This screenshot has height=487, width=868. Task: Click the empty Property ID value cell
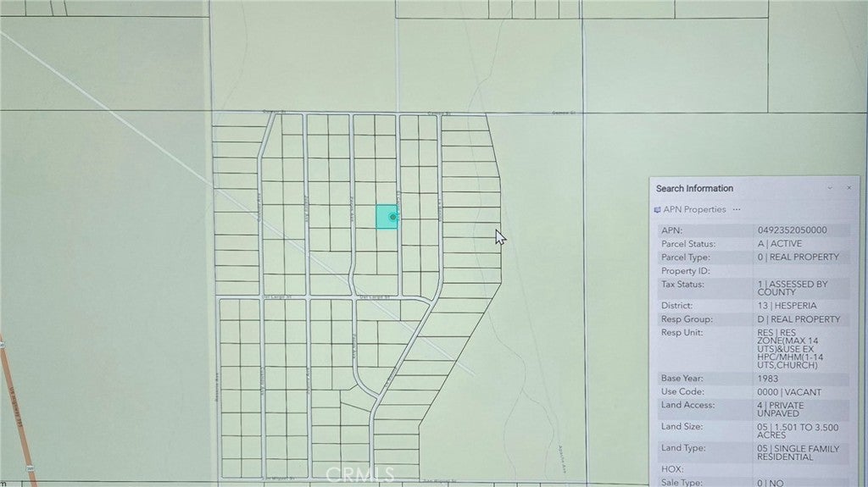(x=800, y=271)
